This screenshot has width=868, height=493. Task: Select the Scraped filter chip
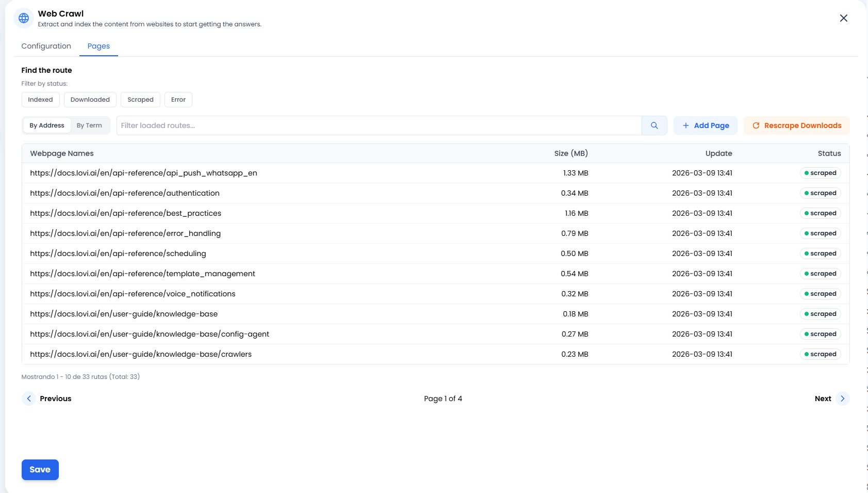pos(140,99)
